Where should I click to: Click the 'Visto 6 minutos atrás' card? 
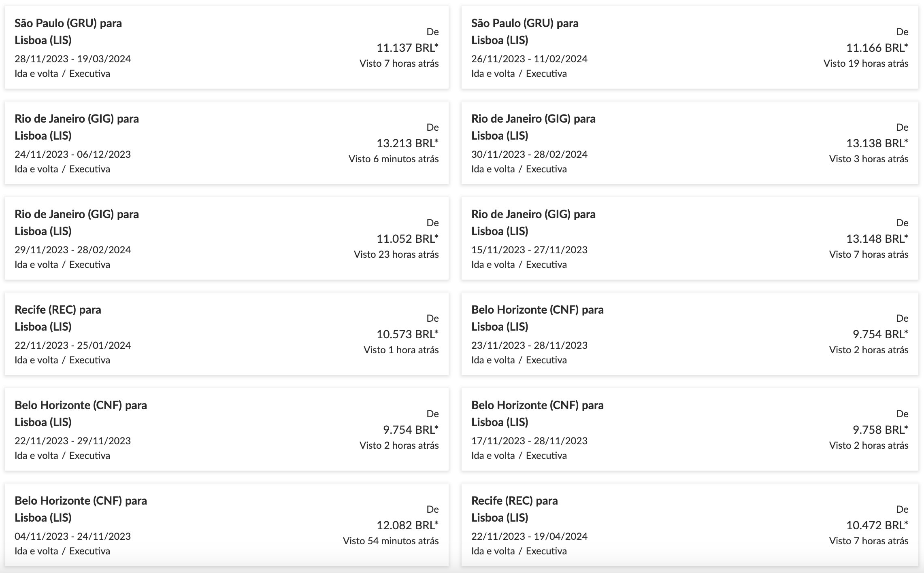(393, 159)
